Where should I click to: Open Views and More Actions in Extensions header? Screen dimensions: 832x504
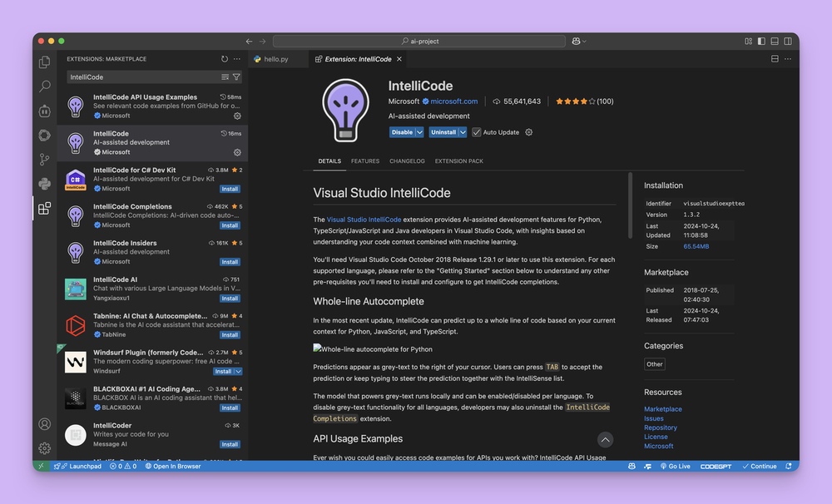tap(237, 59)
